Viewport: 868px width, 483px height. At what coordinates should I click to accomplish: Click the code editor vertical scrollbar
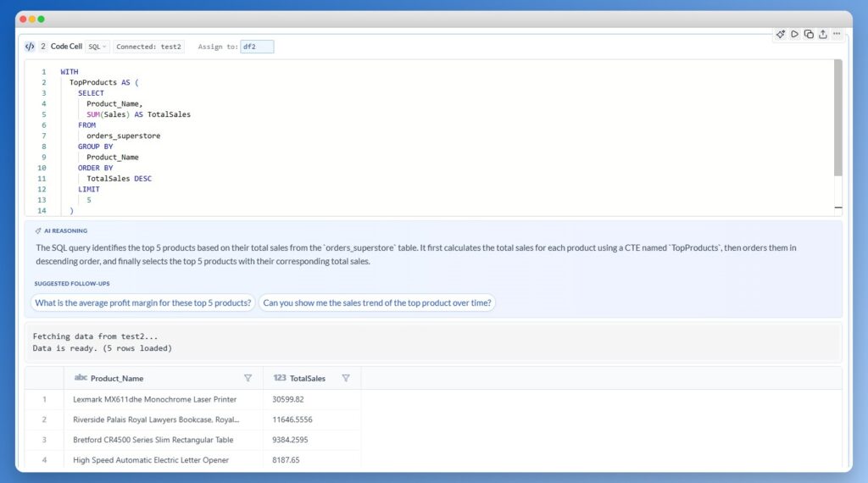pyautogui.click(x=838, y=118)
